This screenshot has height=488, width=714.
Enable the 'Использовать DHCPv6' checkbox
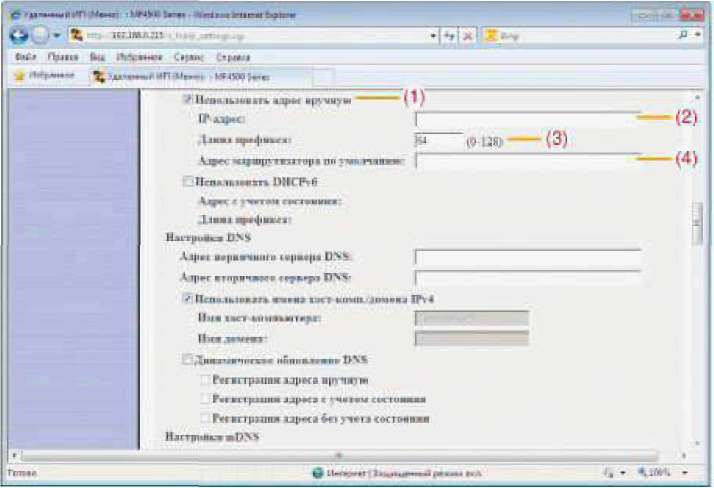(x=187, y=181)
